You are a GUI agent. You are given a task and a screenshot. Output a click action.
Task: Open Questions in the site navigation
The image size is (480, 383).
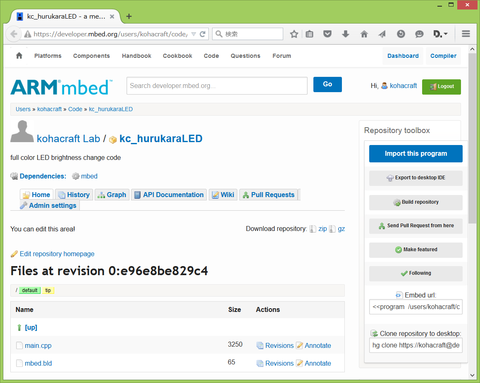245,56
